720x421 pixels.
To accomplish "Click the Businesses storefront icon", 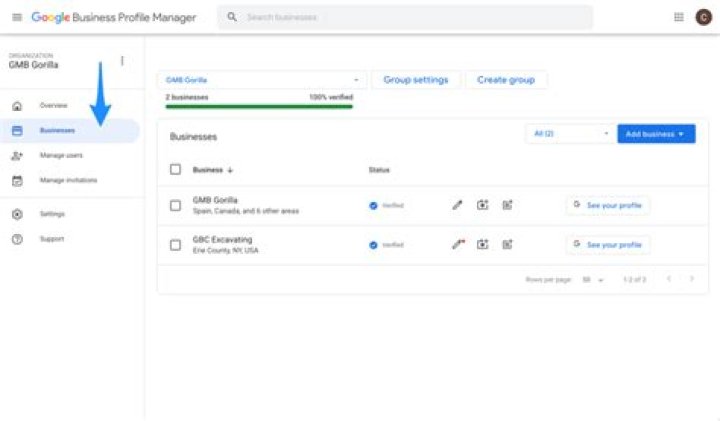I will 17,130.
